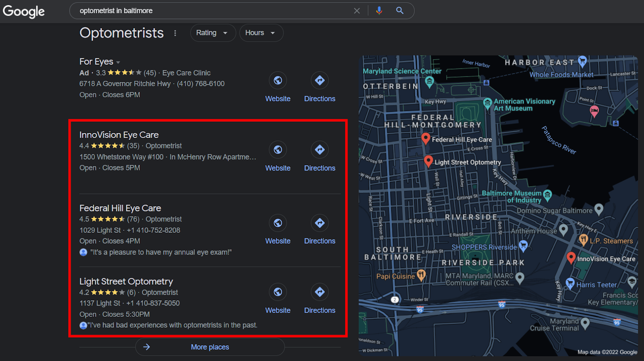This screenshot has width=644, height=361.
Task: Click Maryland Science Center map marker
Action: (429, 82)
